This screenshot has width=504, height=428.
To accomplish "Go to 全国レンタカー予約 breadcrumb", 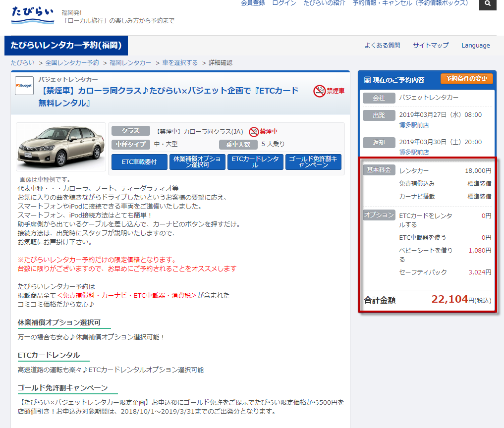I will (x=72, y=62).
